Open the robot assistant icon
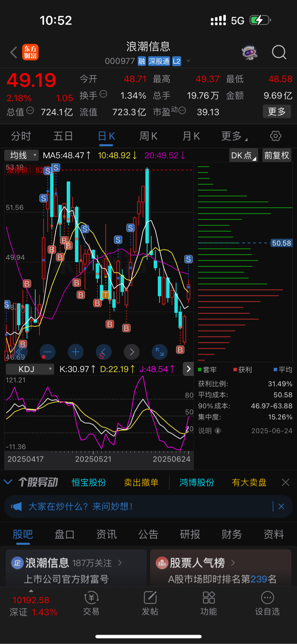This screenshot has height=644, width=297. click(x=250, y=52)
